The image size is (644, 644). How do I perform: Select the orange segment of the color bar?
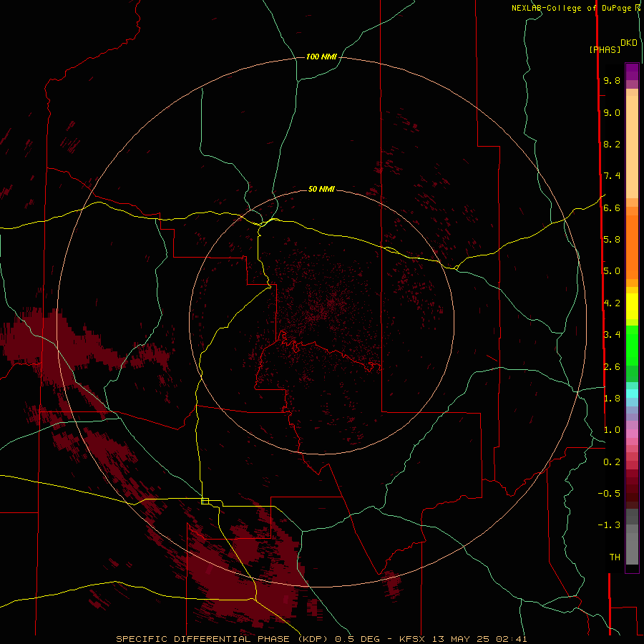632,248
